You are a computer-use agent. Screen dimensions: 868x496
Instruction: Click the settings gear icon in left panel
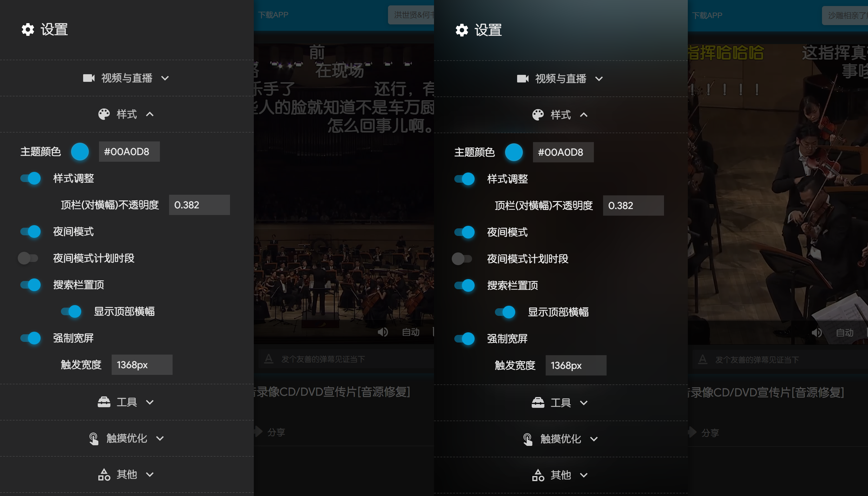[x=28, y=29]
